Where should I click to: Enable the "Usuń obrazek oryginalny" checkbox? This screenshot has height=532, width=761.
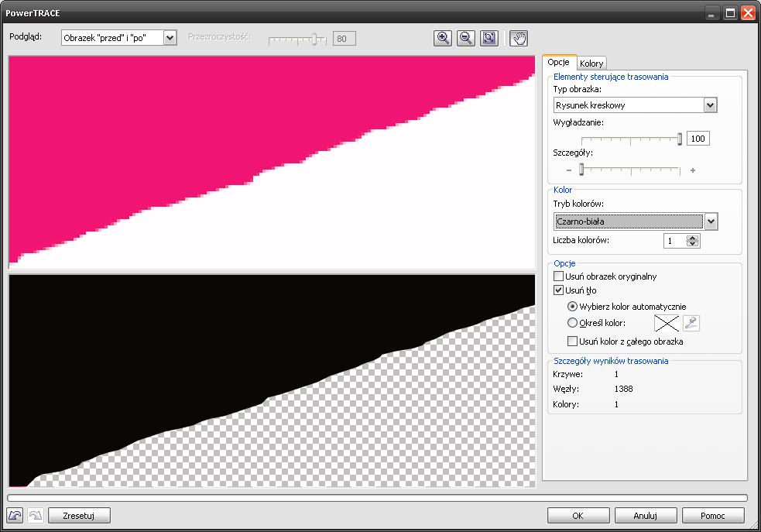tap(559, 276)
